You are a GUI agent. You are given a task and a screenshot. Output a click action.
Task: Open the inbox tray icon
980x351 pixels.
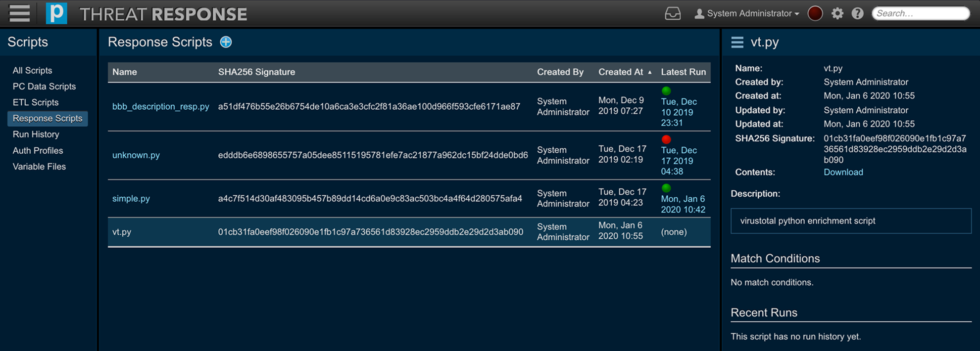[672, 14]
